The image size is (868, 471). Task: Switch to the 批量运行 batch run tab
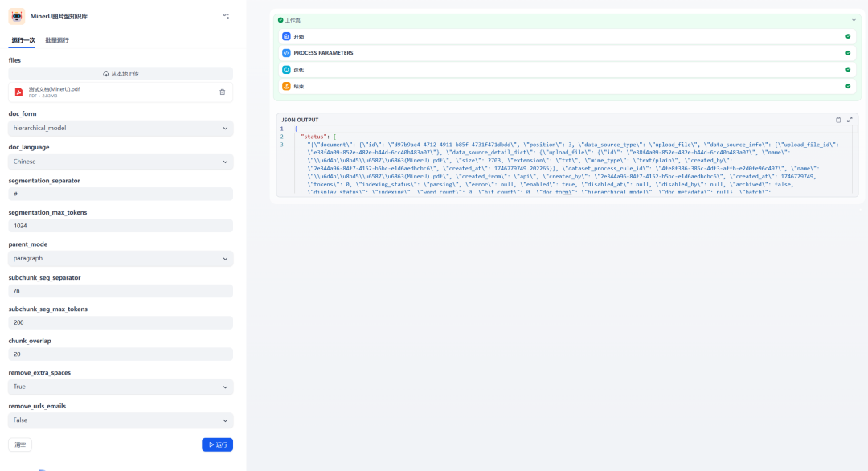pos(57,40)
